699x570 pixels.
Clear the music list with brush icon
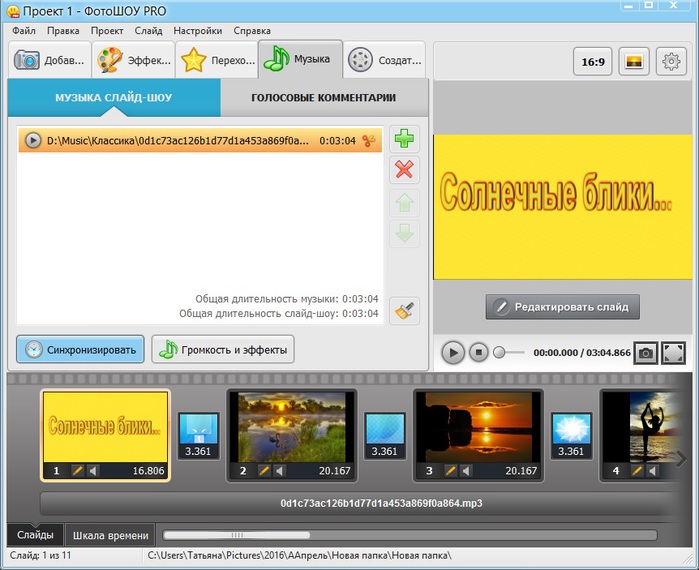[404, 311]
